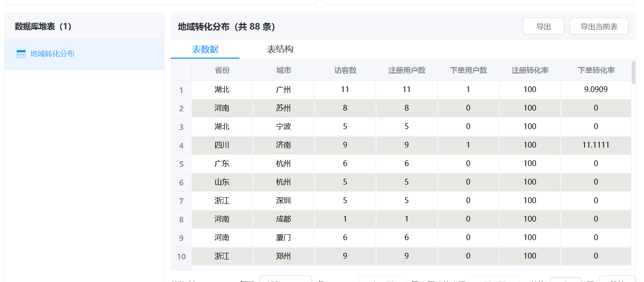644x282 pixels.
Task: Open the 表结构 tab
Action: [x=280, y=49]
